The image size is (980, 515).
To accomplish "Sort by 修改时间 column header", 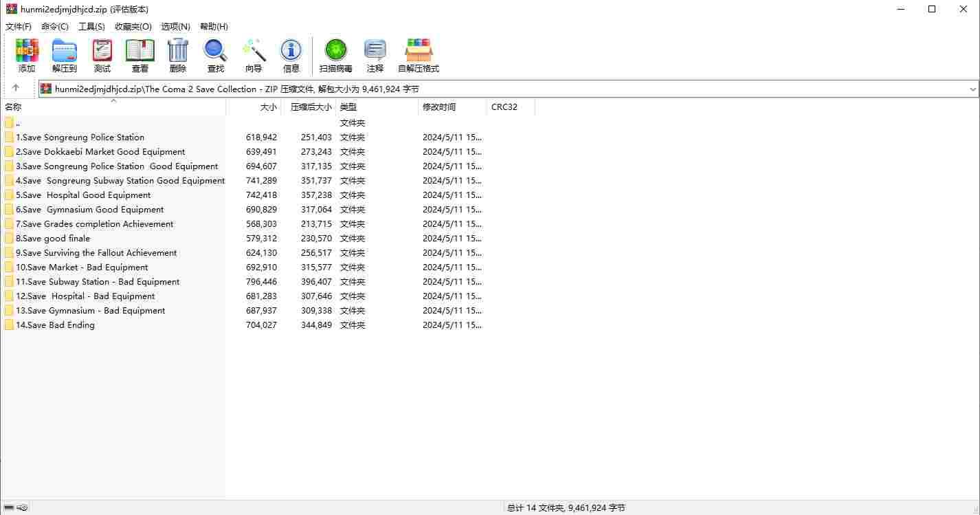I will (x=452, y=107).
